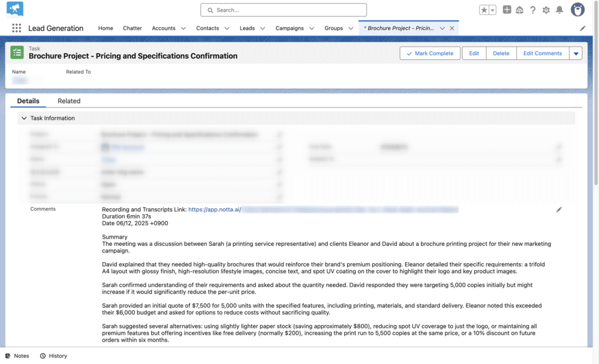This screenshot has width=599, height=364.
Task: Click the task title heading text
Action: (133, 56)
